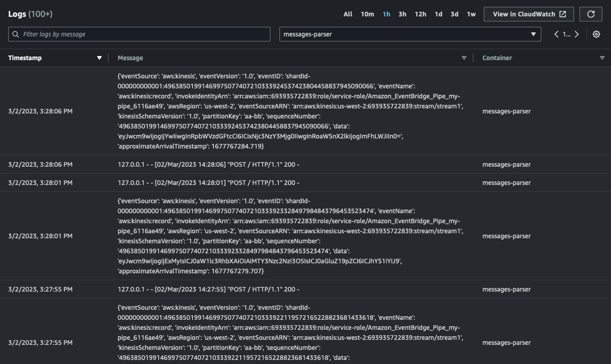This screenshot has height=364, width=611.
Task: Select the All time range
Action: point(348,14)
